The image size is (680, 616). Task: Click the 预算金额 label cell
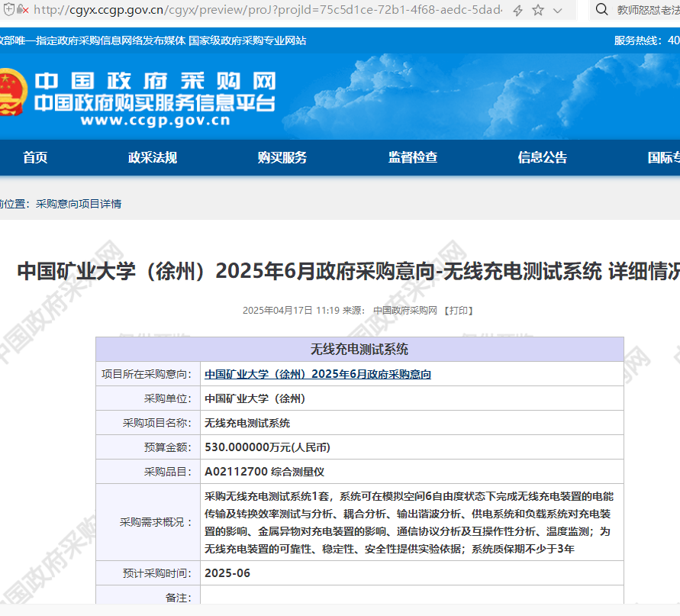[x=148, y=447]
